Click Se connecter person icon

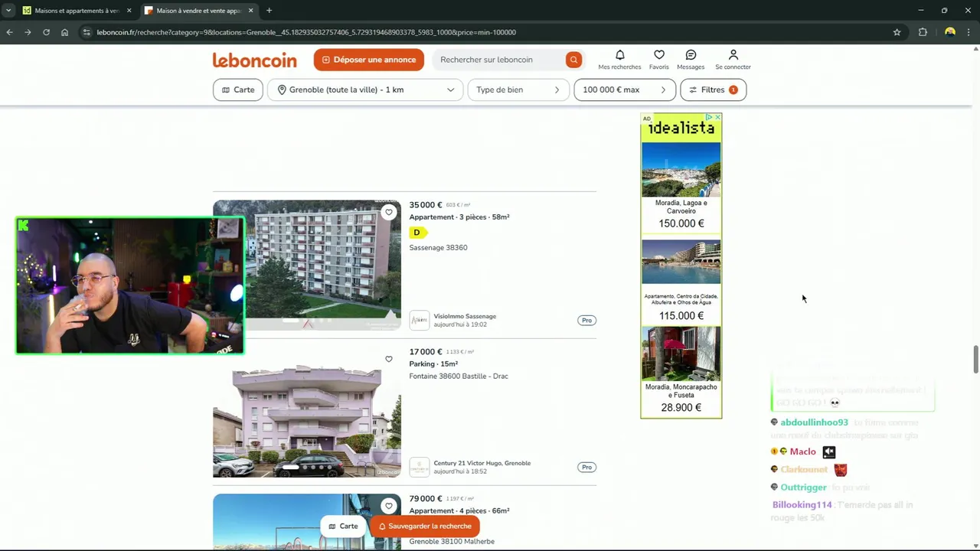[733, 55]
